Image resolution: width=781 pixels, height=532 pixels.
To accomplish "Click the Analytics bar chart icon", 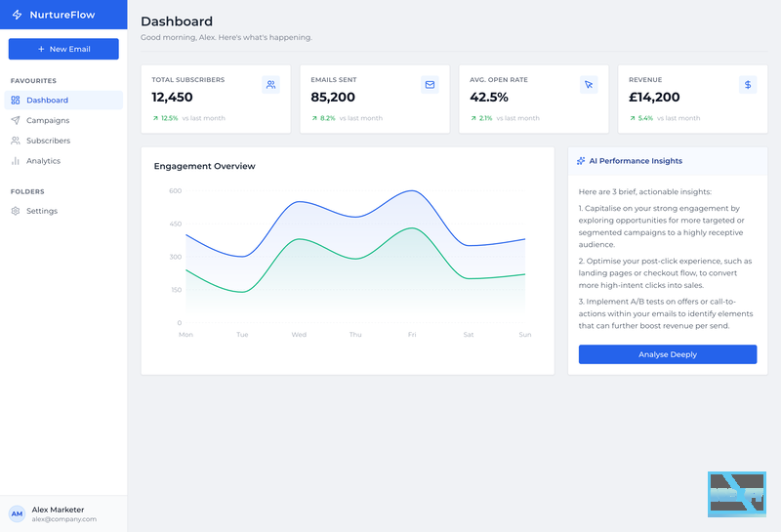I will click(x=16, y=161).
